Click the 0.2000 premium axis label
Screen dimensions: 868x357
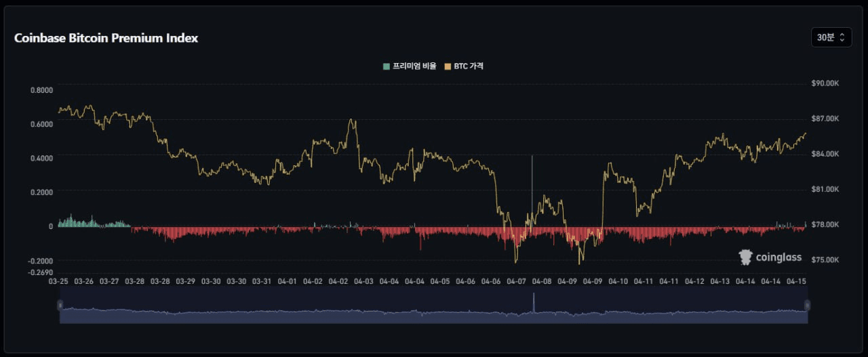tap(42, 192)
